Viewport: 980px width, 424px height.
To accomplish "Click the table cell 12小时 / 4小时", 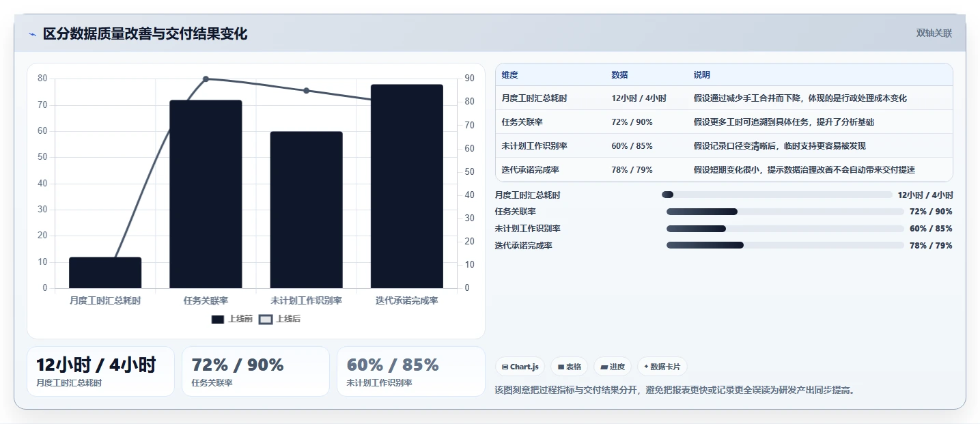I will (639, 98).
